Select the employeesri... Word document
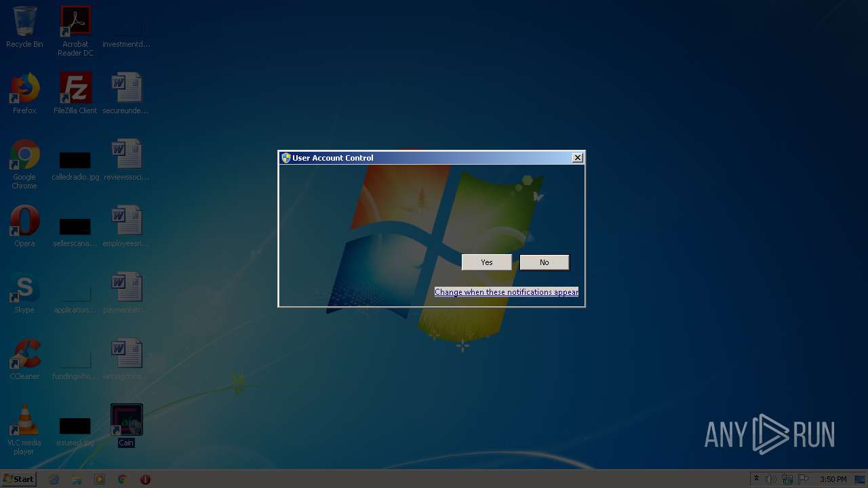Image resolution: width=868 pixels, height=488 pixels. 126,226
